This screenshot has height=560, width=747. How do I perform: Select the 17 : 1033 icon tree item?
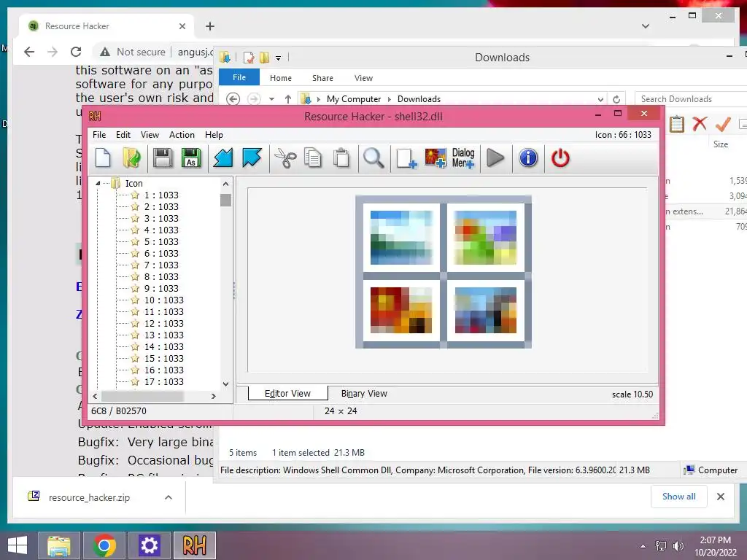pyautogui.click(x=163, y=381)
